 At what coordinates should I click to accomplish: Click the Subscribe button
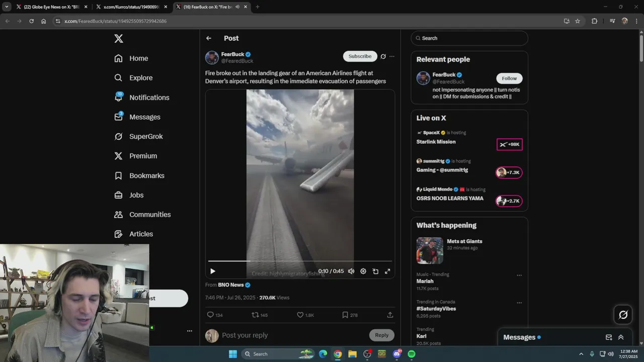[360, 56]
